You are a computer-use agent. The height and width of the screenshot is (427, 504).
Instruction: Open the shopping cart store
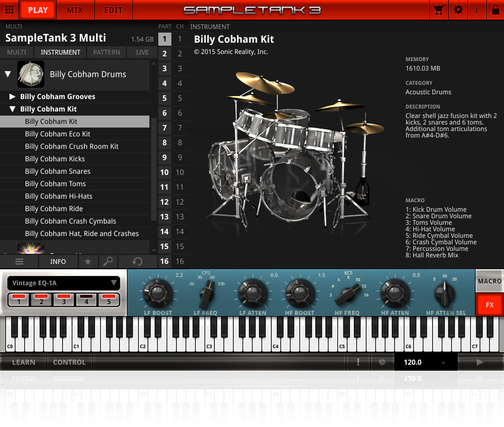pyautogui.click(x=439, y=10)
